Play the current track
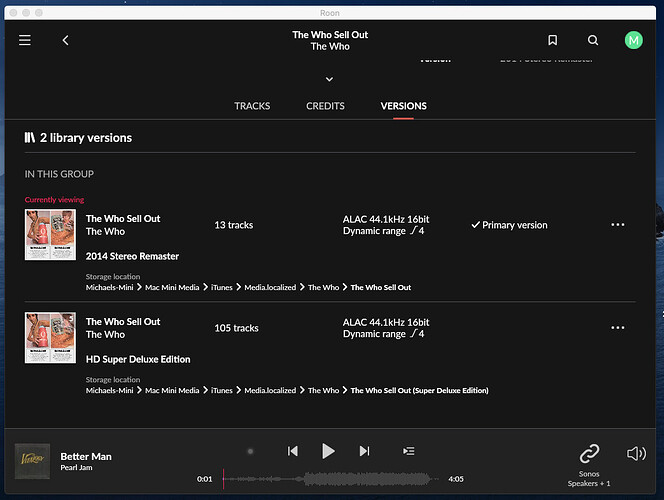The image size is (664, 500). point(328,451)
